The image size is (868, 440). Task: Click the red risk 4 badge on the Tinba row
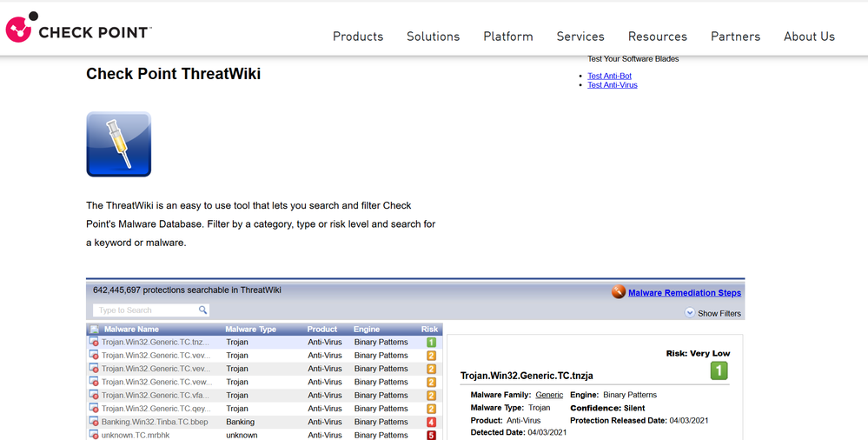point(431,423)
